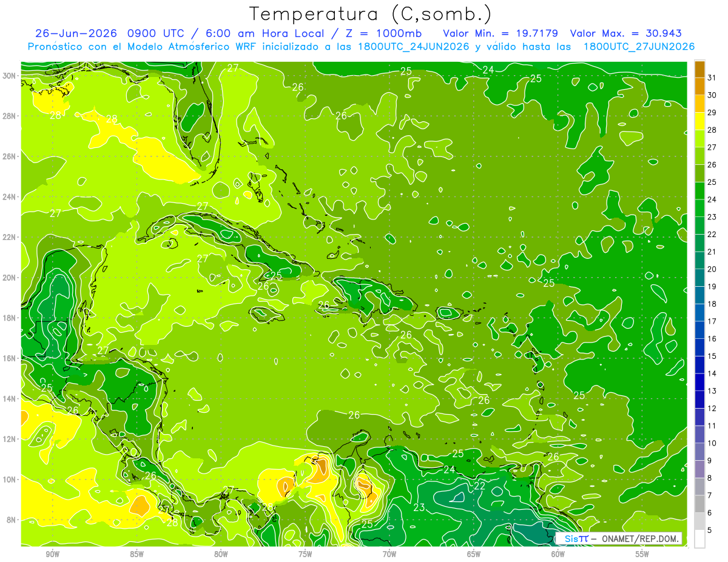Click the "85W" longitude axis label
Viewport: 728px width, 562px height.
[136, 554]
